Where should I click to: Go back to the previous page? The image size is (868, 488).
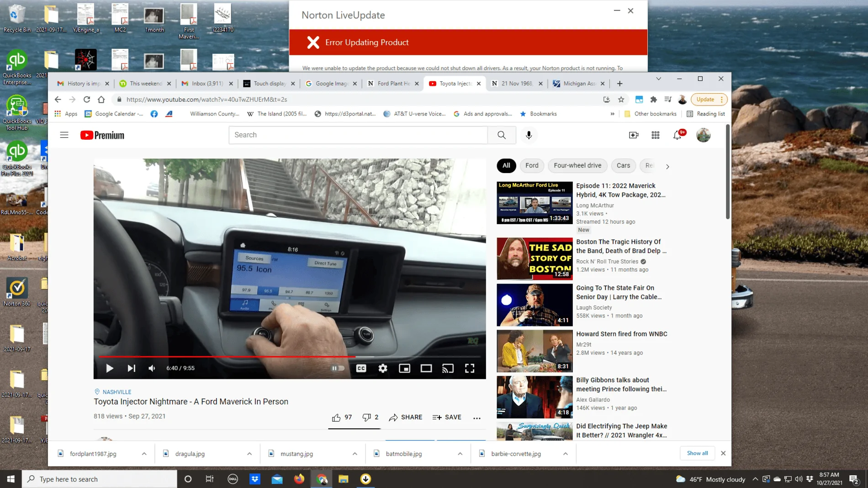58,100
